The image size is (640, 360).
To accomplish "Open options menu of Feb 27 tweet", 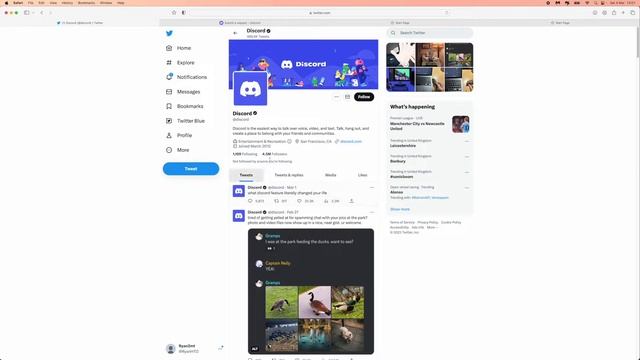I will tap(372, 212).
